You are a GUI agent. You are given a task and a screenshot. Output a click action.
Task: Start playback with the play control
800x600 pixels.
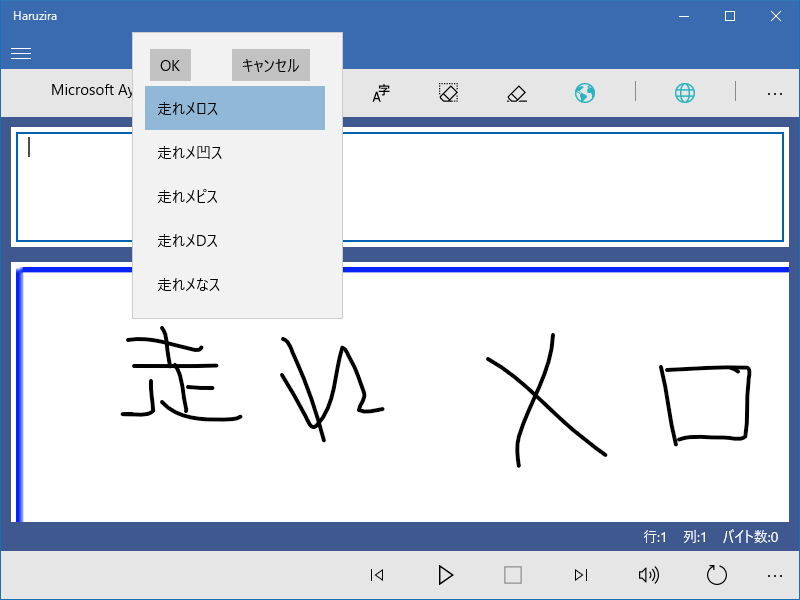[x=445, y=575]
